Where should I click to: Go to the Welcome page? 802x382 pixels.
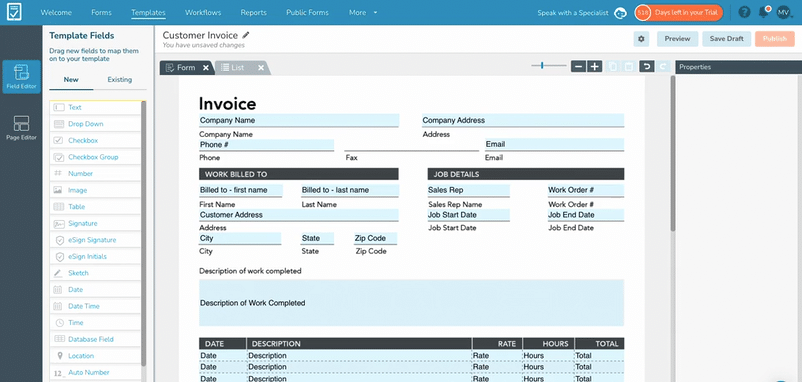tap(56, 12)
